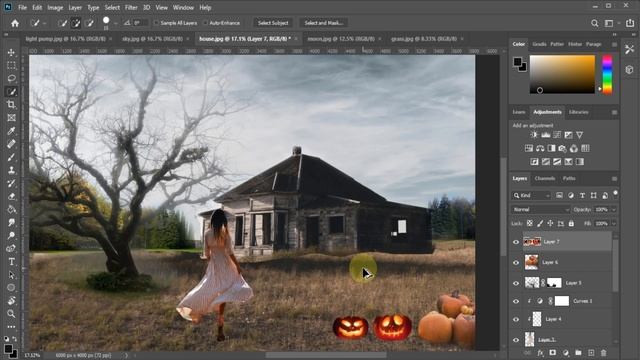This screenshot has height=360, width=640.
Task: Open the Fill value dropdown arrow
Action: tap(613, 224)
